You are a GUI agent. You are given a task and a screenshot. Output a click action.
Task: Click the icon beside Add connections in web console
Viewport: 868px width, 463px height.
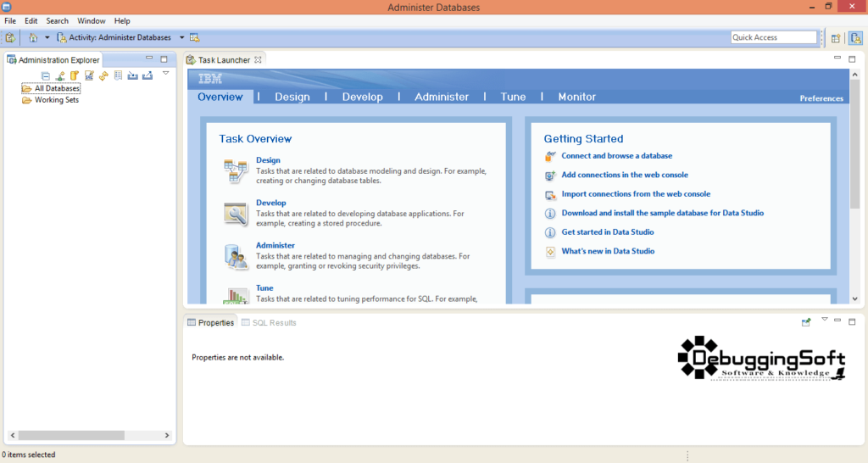(549, 176)
